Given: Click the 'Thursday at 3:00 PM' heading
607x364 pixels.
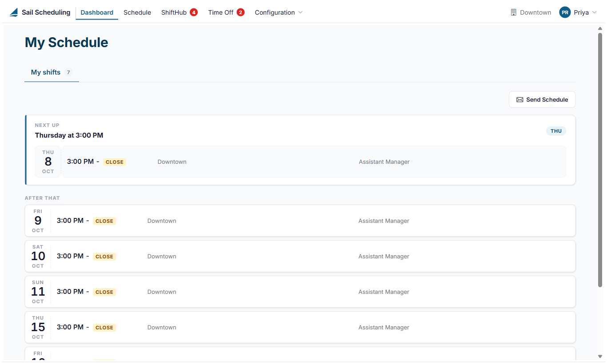Looking at the screenshot, I should 69,135.
